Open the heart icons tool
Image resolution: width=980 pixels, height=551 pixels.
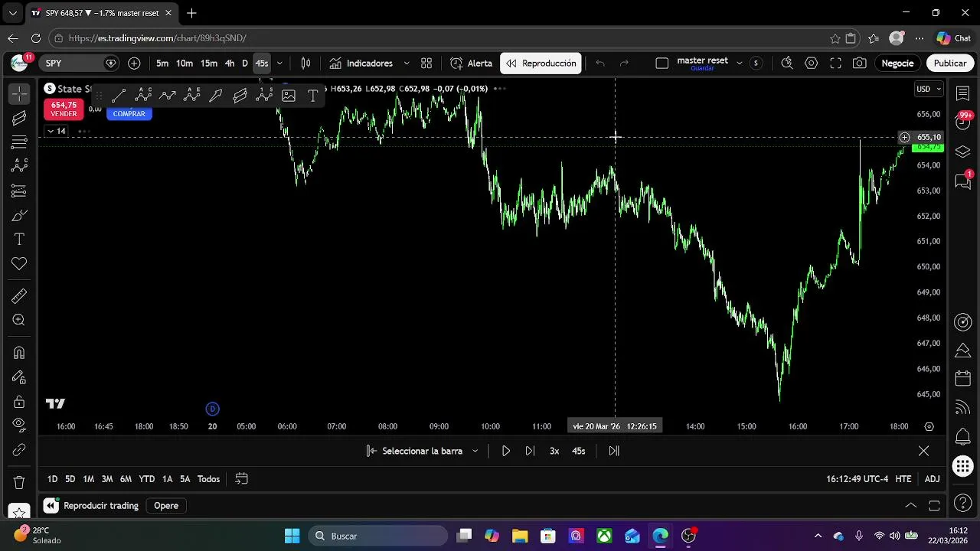point(19,264)
